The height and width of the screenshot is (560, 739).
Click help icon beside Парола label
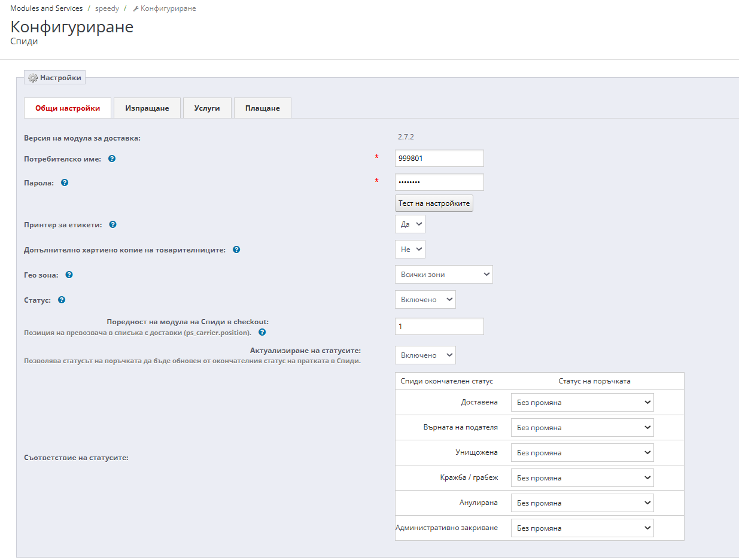[65, 182]
